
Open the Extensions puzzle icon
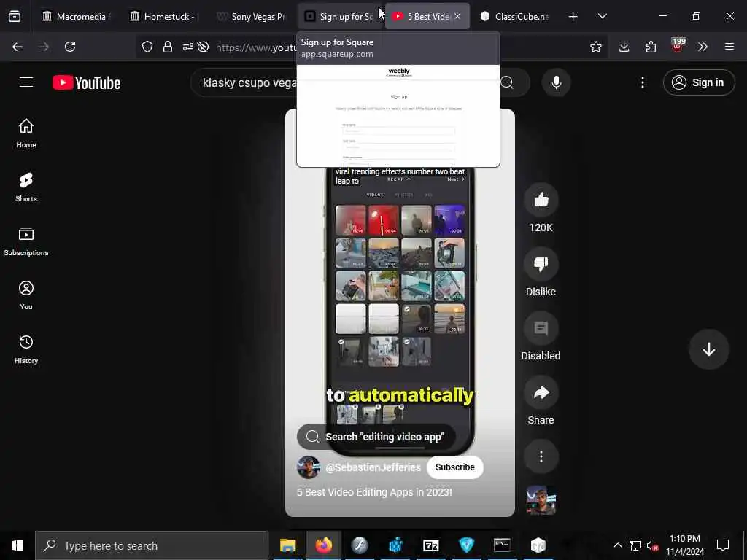tap(651, 47)
